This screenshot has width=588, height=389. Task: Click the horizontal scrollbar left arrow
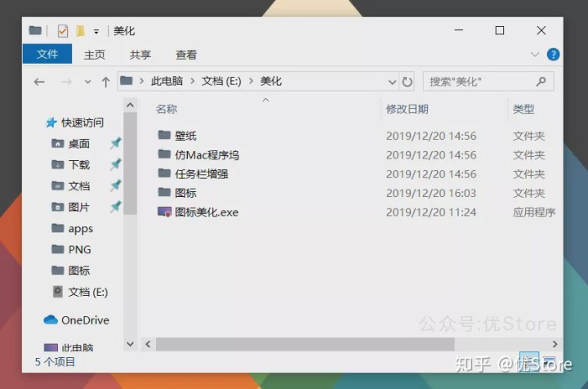point(148,344)
